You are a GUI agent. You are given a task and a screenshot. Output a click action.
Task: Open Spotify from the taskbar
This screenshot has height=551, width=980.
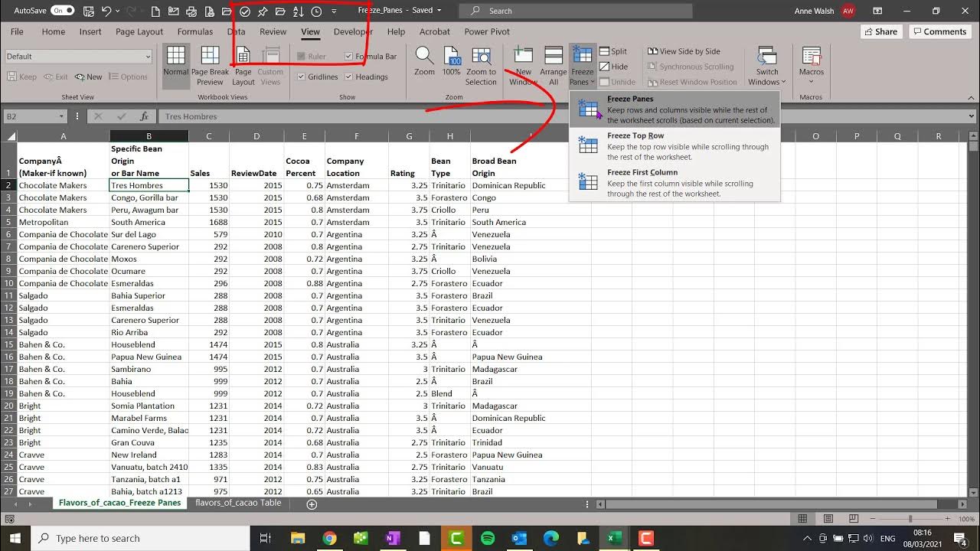(x=488, y=539)
